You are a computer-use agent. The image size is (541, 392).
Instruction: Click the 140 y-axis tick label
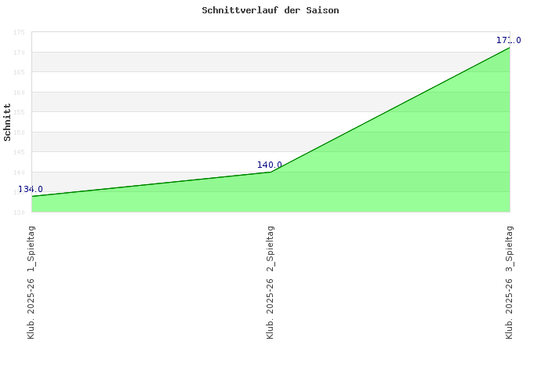click(19, 172)
